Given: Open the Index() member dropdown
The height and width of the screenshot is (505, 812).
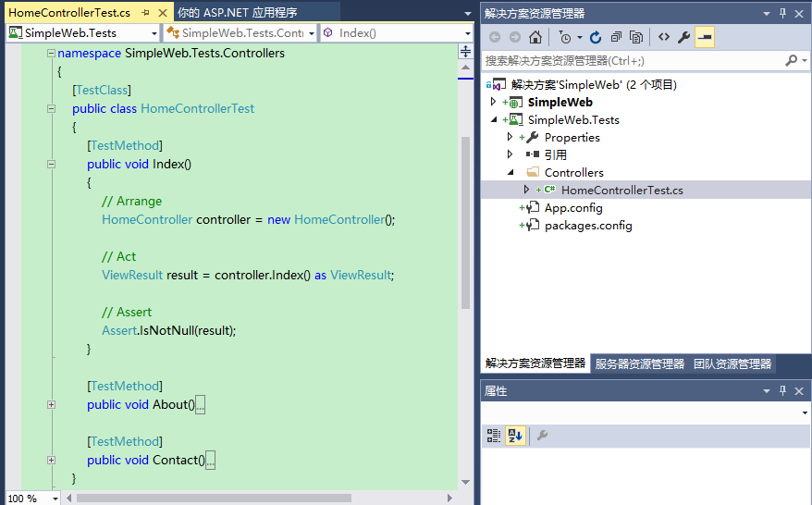Looking at the screenshot, I should click(x=467, y=33).
